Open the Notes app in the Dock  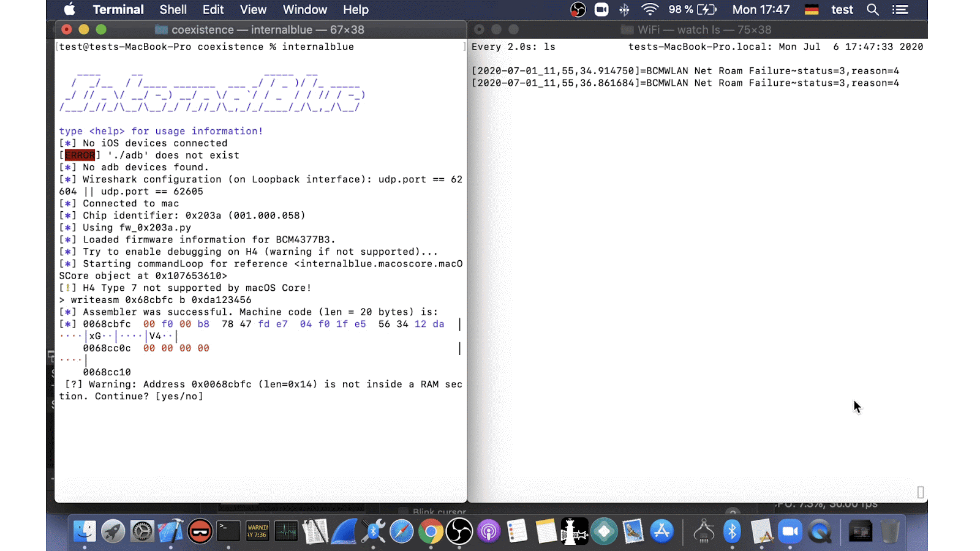(x=546, y=531)
